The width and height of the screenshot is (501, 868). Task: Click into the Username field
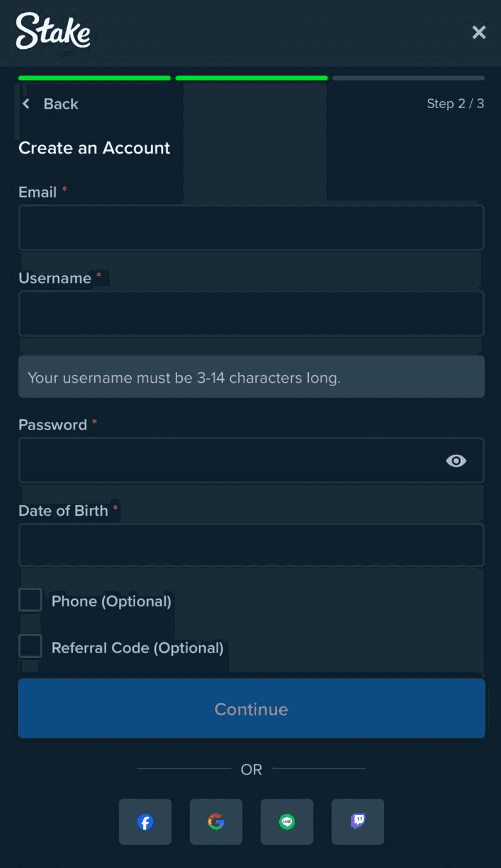pyautogui.click(x=251, y=314)
